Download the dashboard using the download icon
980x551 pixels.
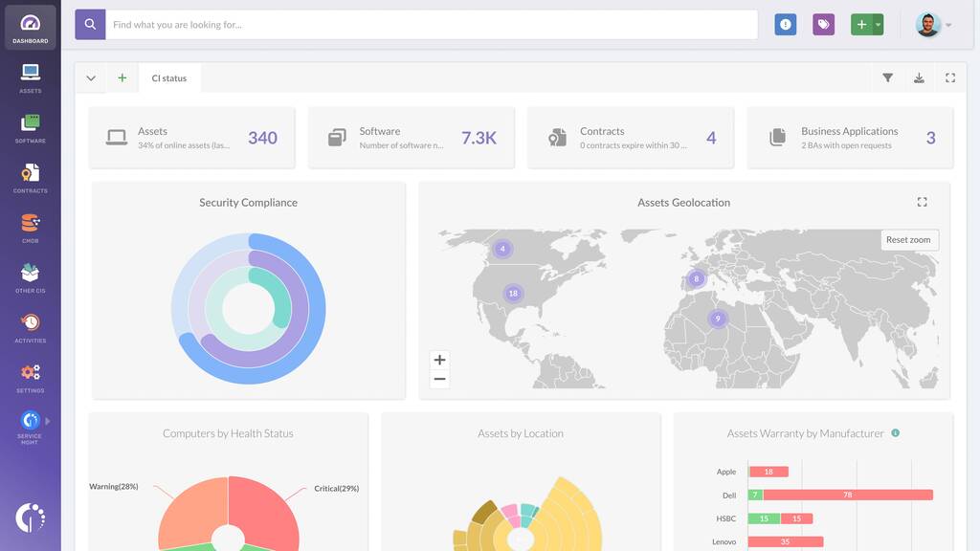pos(919,78)
